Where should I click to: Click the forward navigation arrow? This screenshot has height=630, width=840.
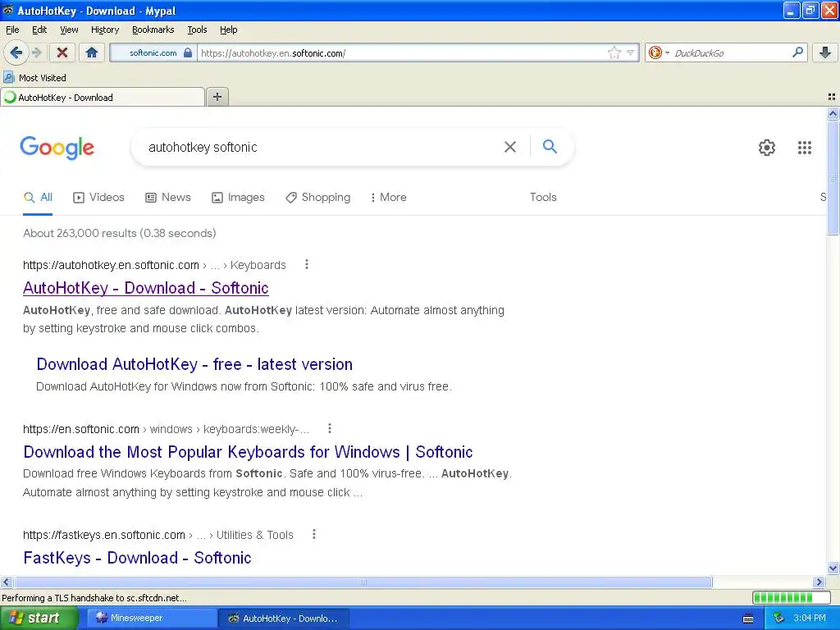(x=36, y=52)
